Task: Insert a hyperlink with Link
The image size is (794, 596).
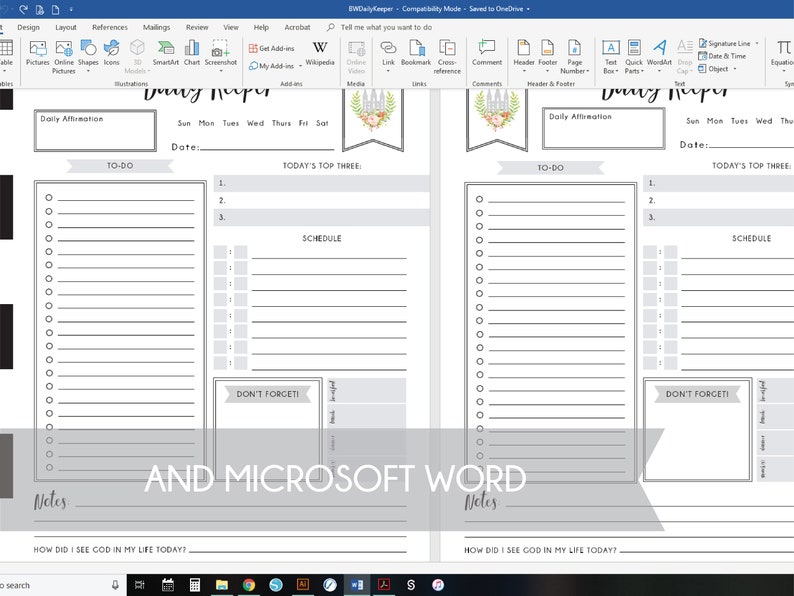Action: tap(388, 55)
